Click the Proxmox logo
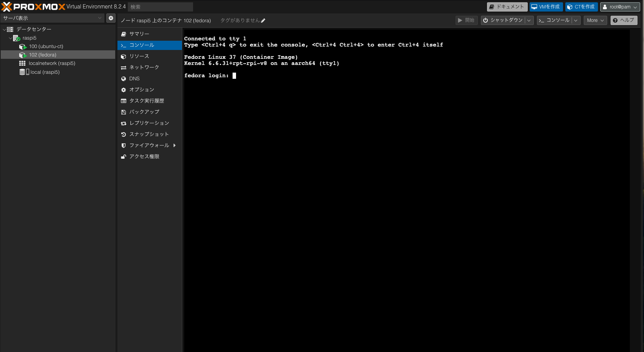 [x=33, y=7]
